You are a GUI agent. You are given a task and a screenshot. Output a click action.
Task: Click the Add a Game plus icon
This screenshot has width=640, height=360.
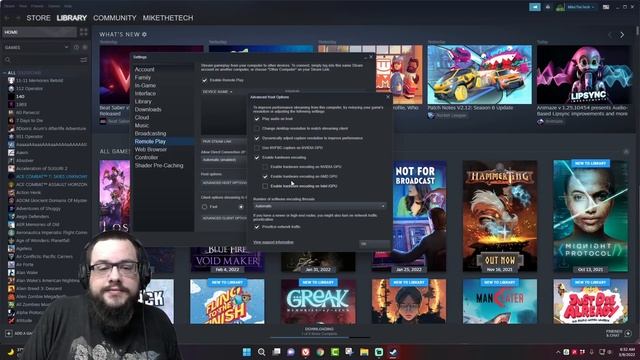click(9, 333)
